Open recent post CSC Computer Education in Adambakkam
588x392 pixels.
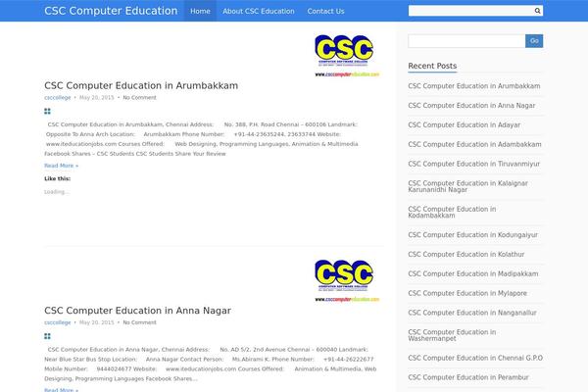click(474, 144)
